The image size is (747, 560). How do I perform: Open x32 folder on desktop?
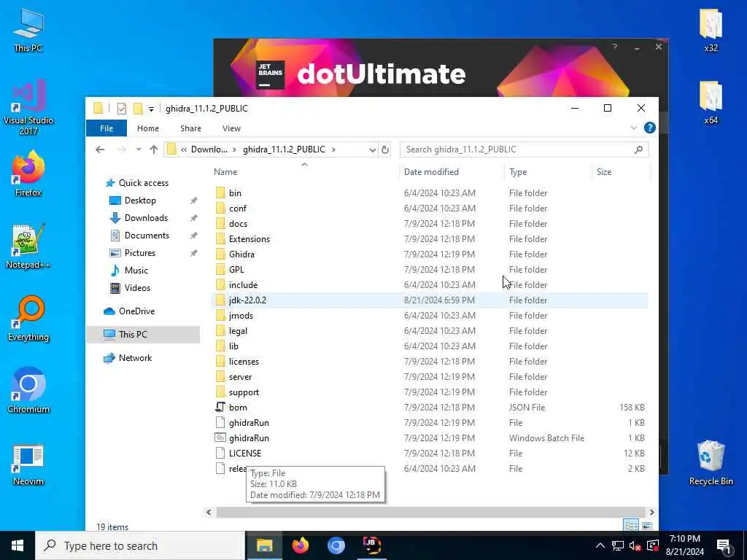(x=711, y=29)
